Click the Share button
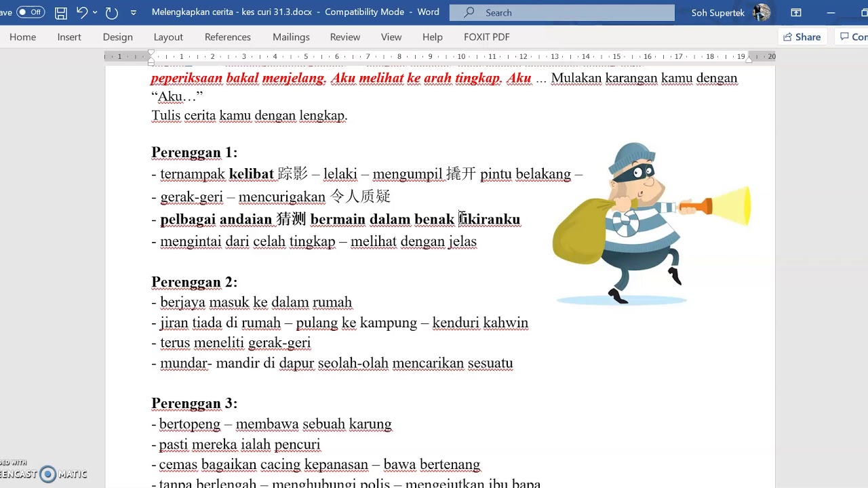This screenshot has width=868, height=488. [802, 37]
